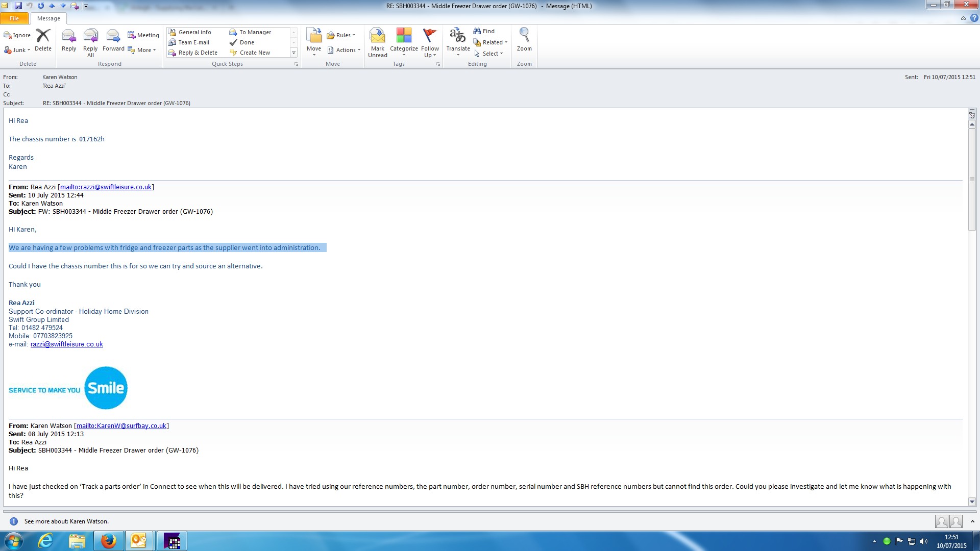This screenshot has height=551, width=980.
Task: Open the File tab
Action: 14,18
